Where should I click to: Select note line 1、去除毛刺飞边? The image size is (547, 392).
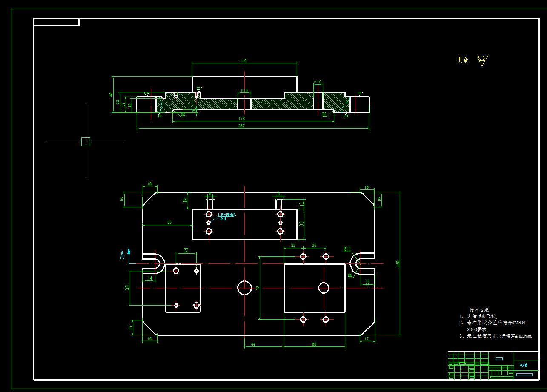[x=478, y=316]
